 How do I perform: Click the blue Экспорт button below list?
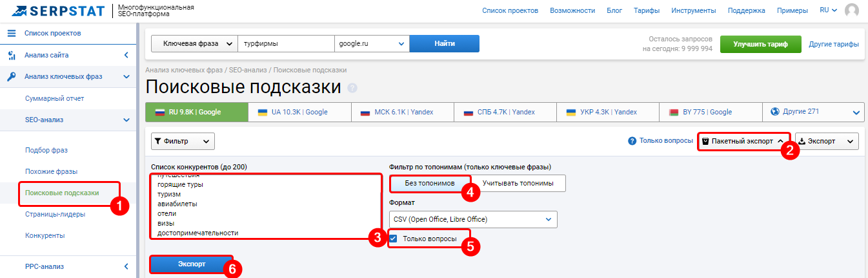pyautogui.click(x=192, y=264)
